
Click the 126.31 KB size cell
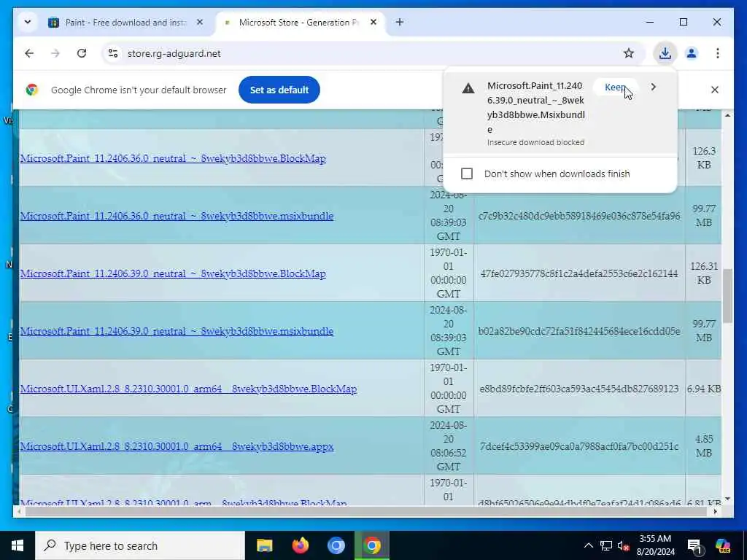704,273
